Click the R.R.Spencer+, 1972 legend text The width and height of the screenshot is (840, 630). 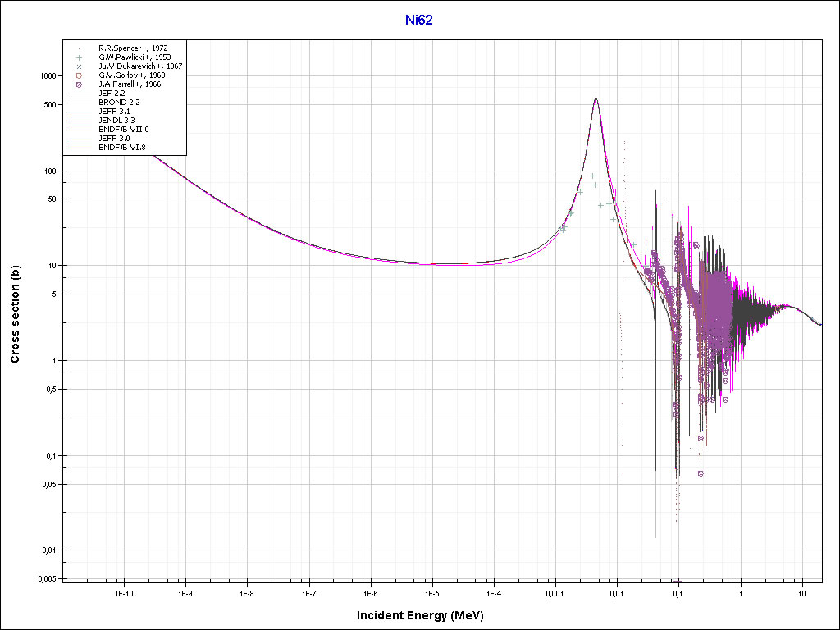point(134,48)
